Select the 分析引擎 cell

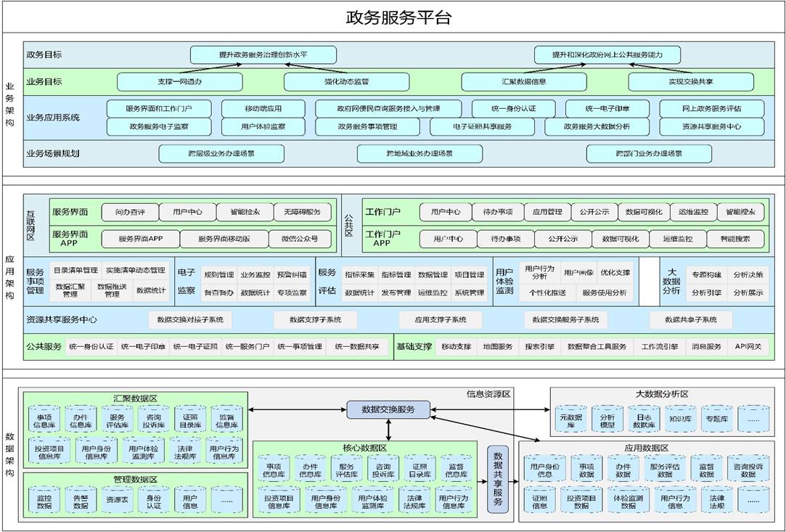(x=706, y=292)
